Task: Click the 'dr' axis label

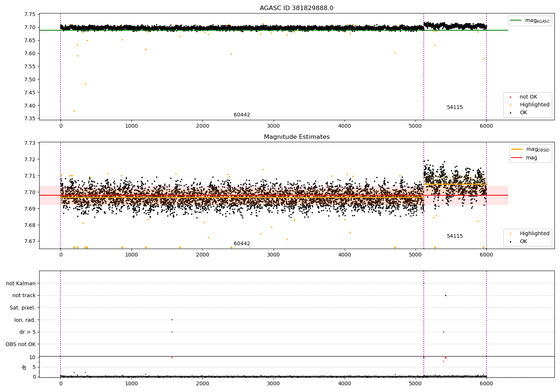Action: (x=24, y=367)
